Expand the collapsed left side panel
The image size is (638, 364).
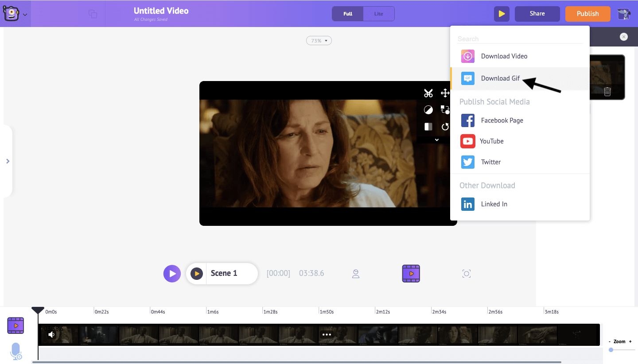point(8,161)
